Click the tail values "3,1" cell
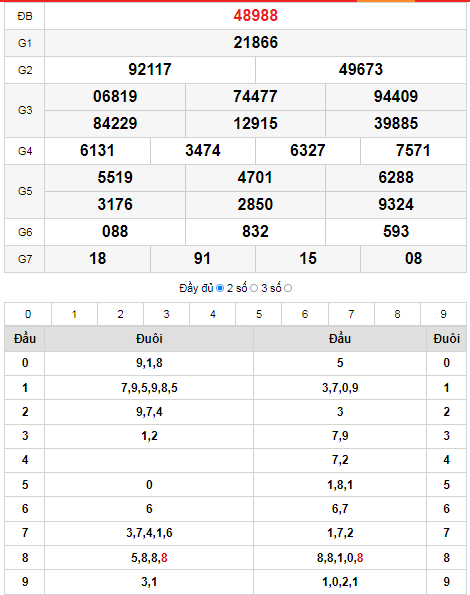 tap(149, 582)
